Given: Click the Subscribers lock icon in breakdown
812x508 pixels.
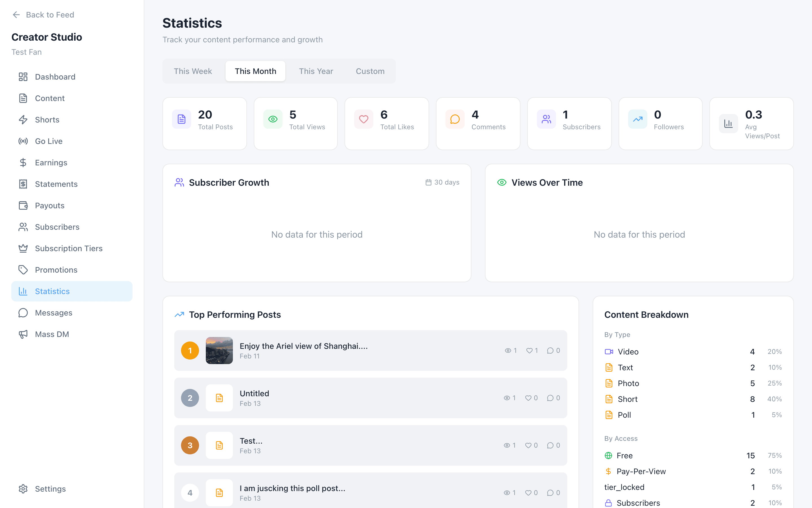Looking at the screenshot, I should coord(608,503).
